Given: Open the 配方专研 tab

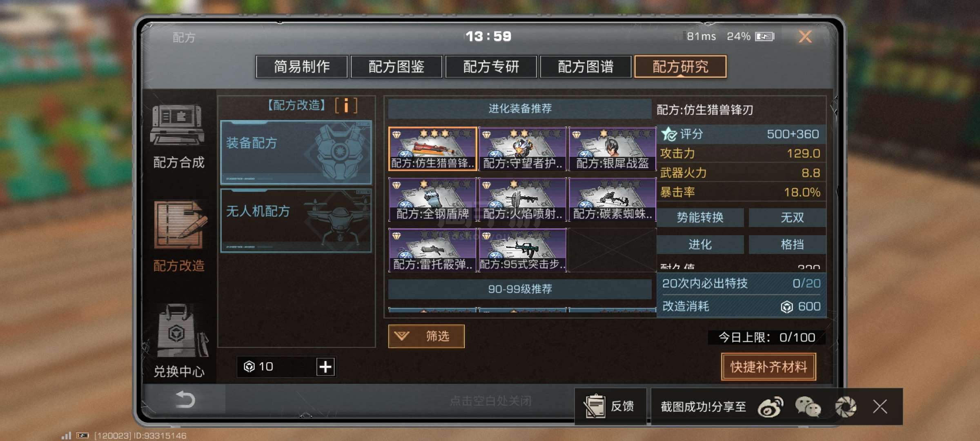Looking at the screenshot, I should (x=491, y=67).
